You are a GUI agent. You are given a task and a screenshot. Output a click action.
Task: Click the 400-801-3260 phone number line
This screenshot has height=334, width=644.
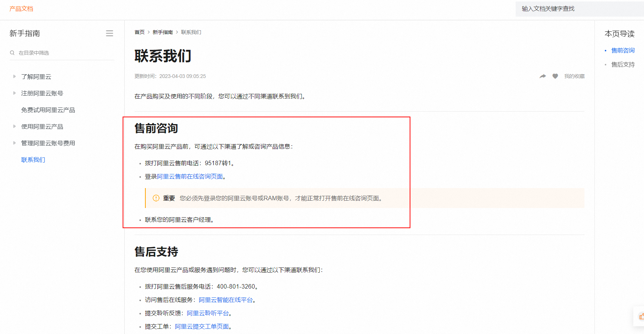coord(202,287)
